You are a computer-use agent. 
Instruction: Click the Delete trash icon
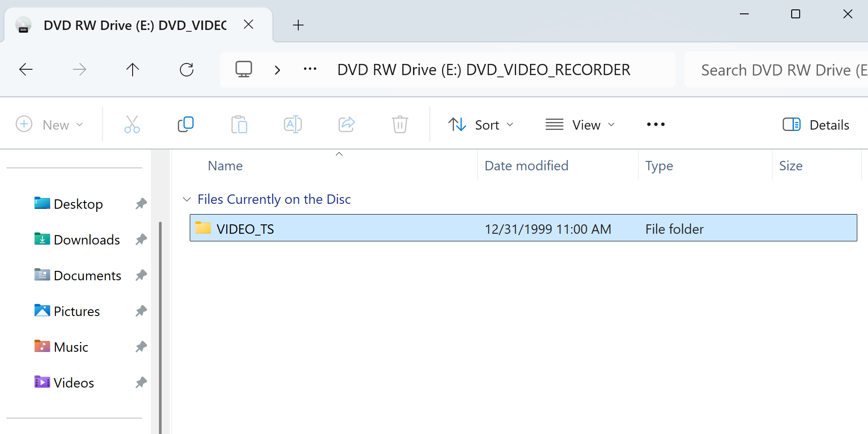[400, 125]
